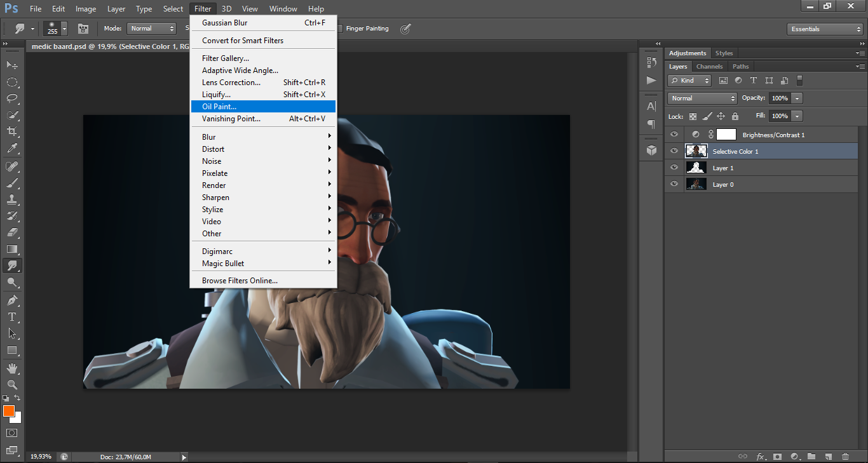Screen dimensions: 868x463
Task: Create a new layer
Action: (828, 456)
